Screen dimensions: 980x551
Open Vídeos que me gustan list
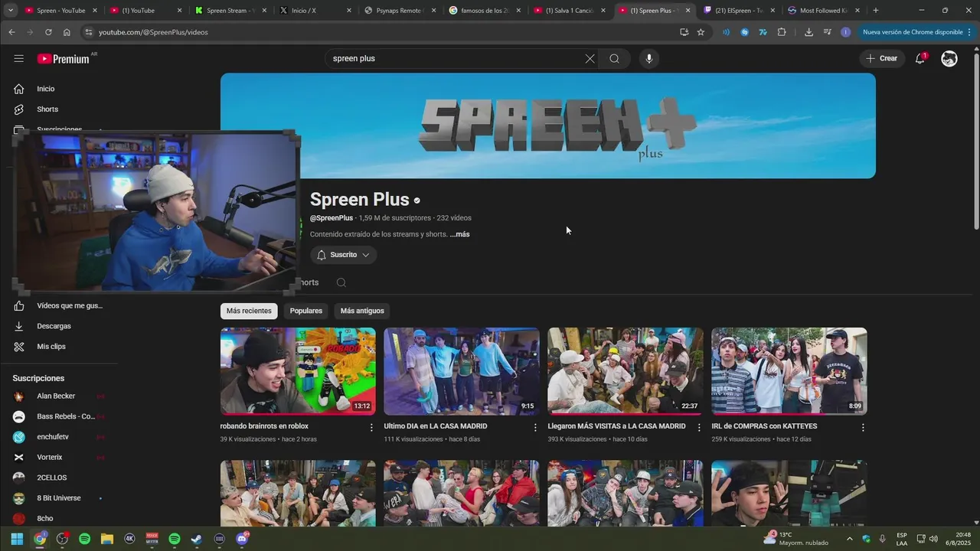(69, 305)
